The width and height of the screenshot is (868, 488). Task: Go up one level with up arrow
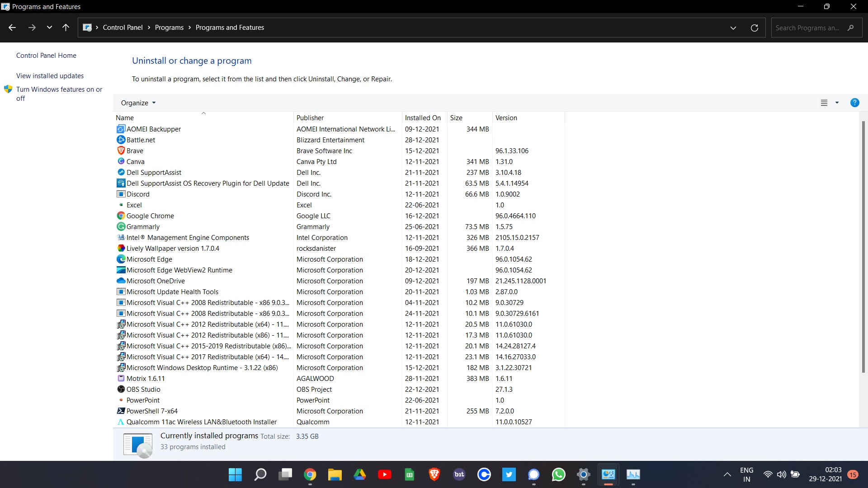point(66,28)
